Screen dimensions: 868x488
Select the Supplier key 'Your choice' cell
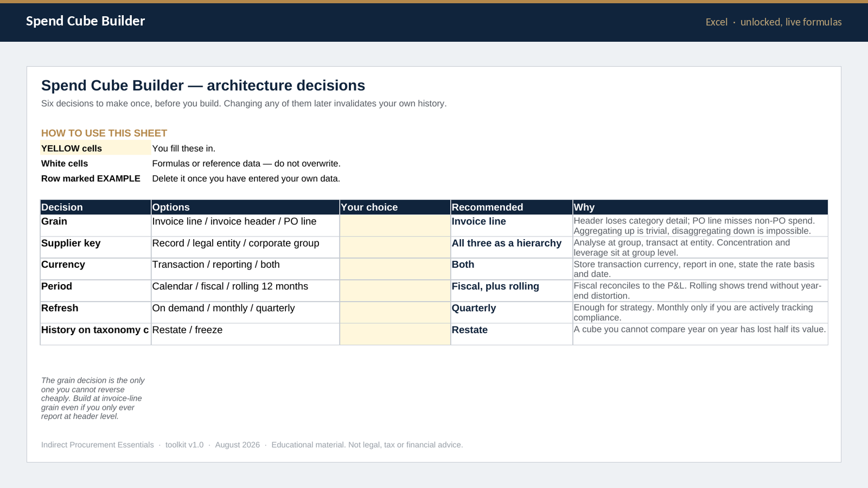click(x=395, y=247)
